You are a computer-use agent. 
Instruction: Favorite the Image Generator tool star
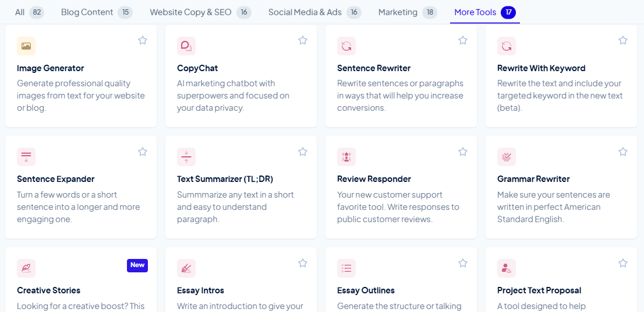click(143, 40)
